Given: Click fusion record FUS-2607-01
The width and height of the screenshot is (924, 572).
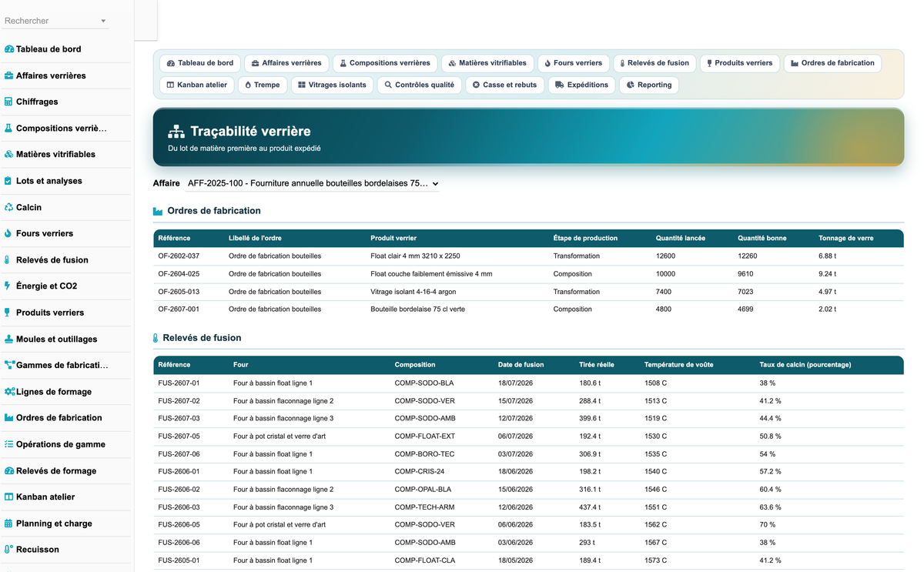Looking at the screenshot, I should [179, 383].
